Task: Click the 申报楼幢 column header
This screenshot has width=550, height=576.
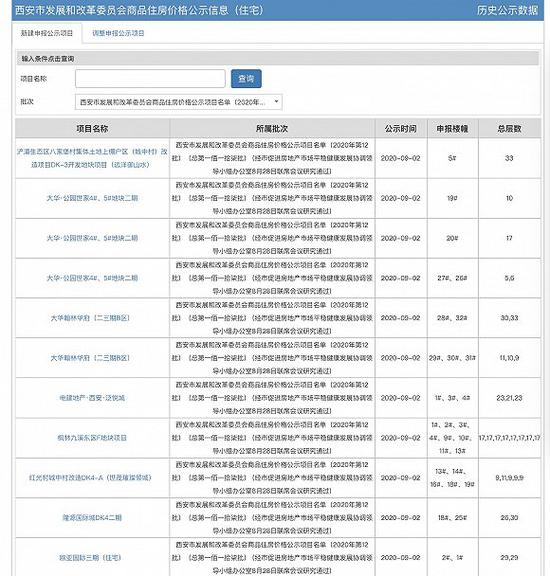Action: [452, 129]
